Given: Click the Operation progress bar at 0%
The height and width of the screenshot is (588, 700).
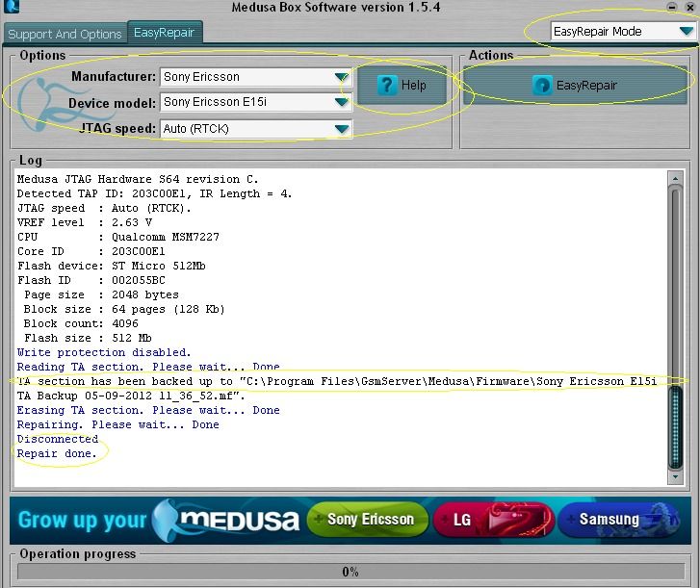Looking at the screenshot, I should point(350,572).
